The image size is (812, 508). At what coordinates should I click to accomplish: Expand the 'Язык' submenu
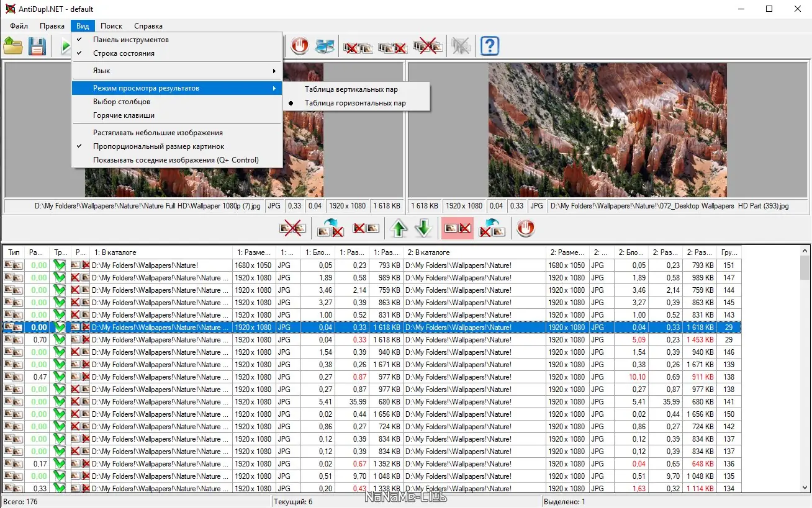(177, 71)
